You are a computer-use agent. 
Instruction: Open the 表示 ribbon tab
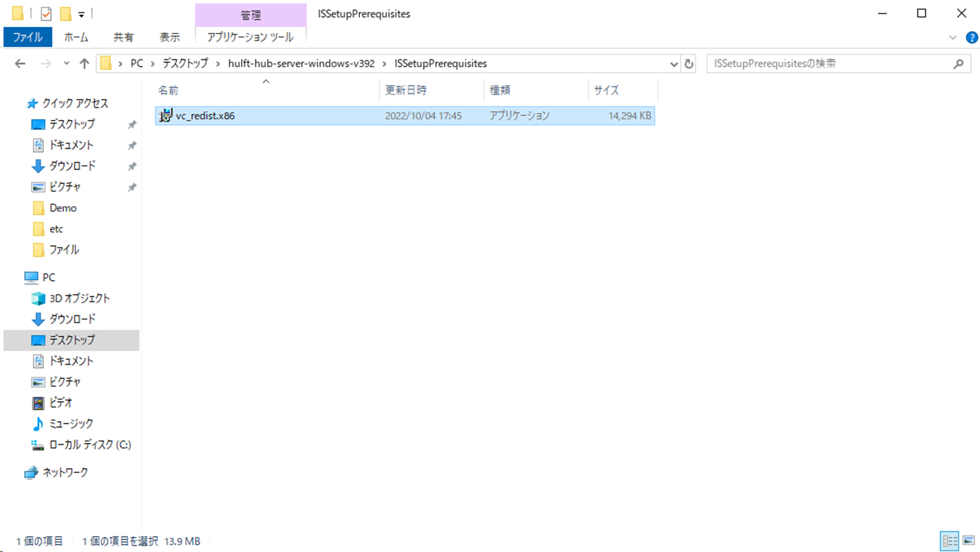pyautogui.click(x=169, y=37)
